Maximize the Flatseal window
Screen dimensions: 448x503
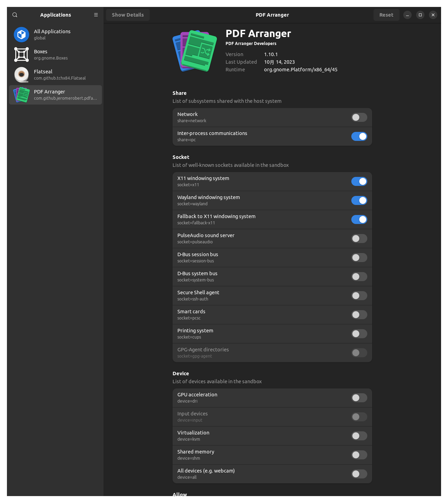420,15
